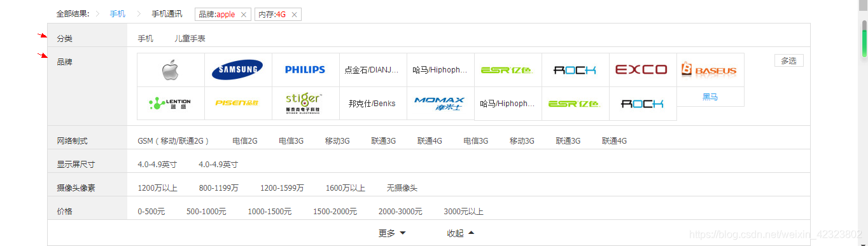The image size is (868, 246).
Task: Collapse the filter panel with 收起
Action: (x=461, y=233)
